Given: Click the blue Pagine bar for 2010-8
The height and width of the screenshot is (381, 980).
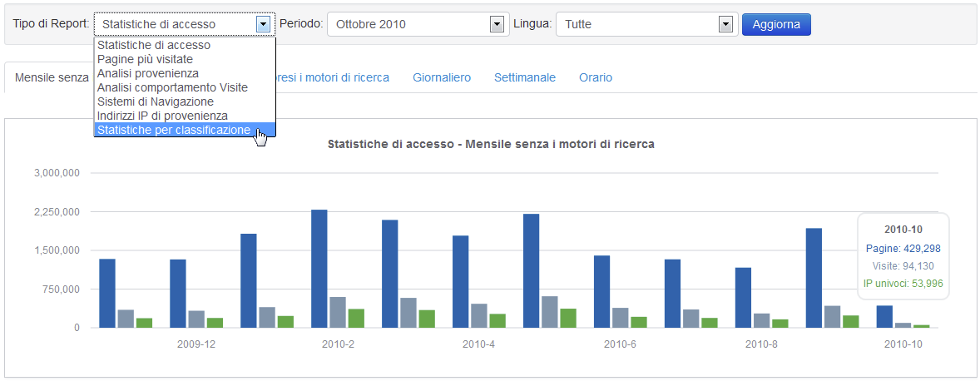Looking at the screenshot, I should (743, 298).
